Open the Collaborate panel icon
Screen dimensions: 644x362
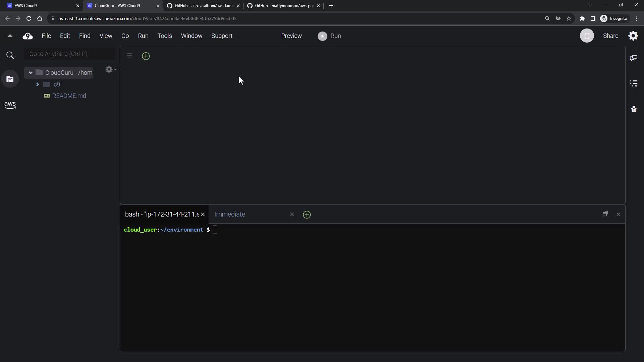[x=634, y=58]
